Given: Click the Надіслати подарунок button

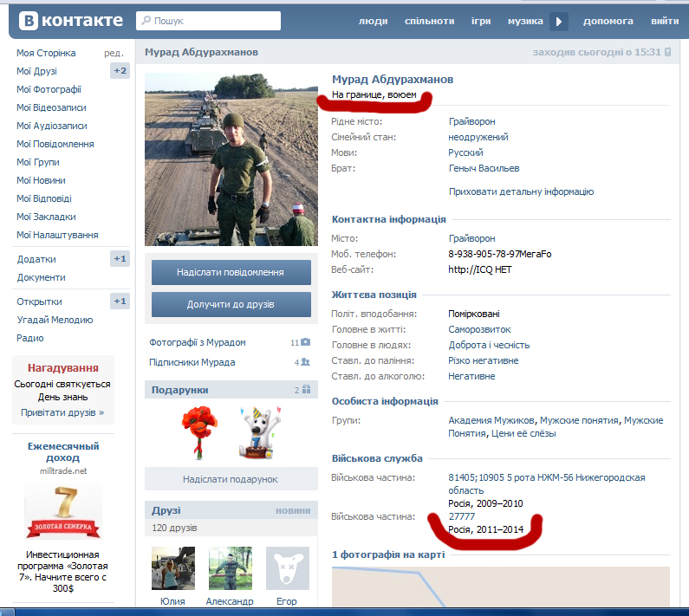Looking at the screenshot, I should tap(231, 479).
